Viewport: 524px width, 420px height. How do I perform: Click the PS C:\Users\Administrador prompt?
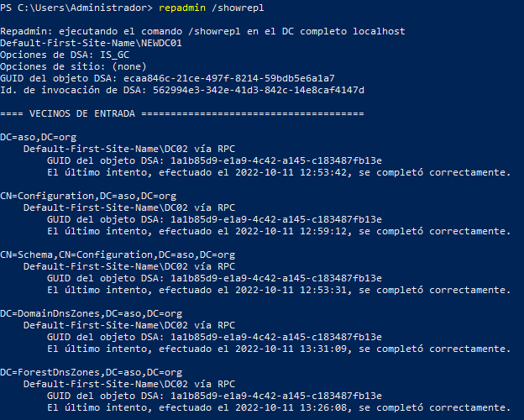point(77,8)
